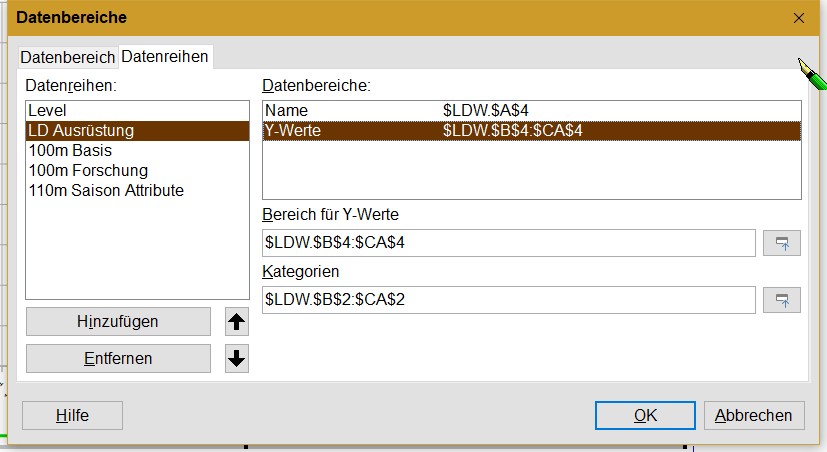Click the Kategorien input field
Screen dimensions: 827x452
508,300
